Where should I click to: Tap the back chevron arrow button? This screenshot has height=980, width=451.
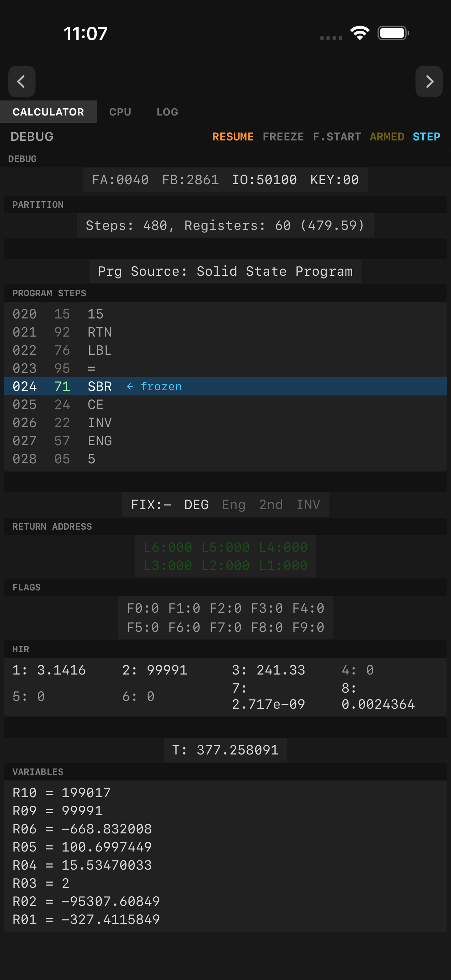22,81
